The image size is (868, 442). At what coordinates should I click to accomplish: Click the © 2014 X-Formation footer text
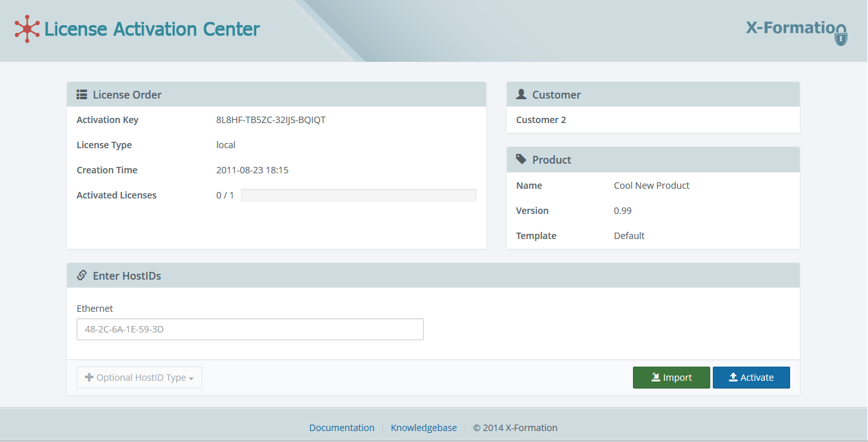515,428
